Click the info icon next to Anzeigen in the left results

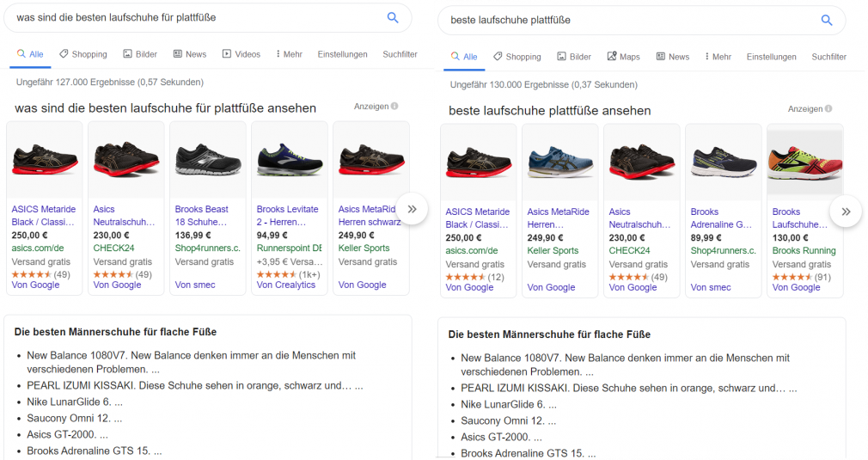(x=394, y=107)
